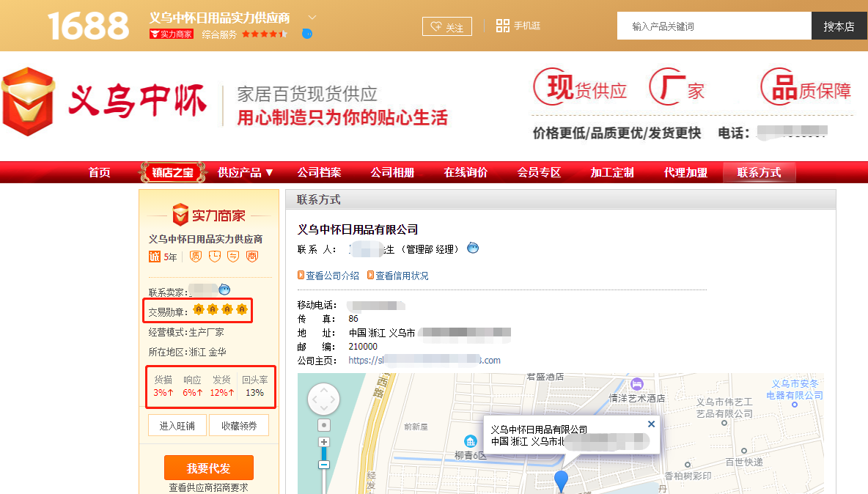The width and height of the screenshot is (868, 494).
Task: Click the 手机逛 QR grid icon
Action: (503, 26)
